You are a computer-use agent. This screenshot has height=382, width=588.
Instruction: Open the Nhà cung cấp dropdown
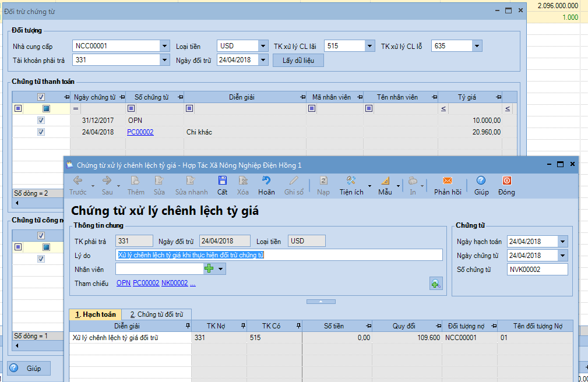tap(164, 46)
